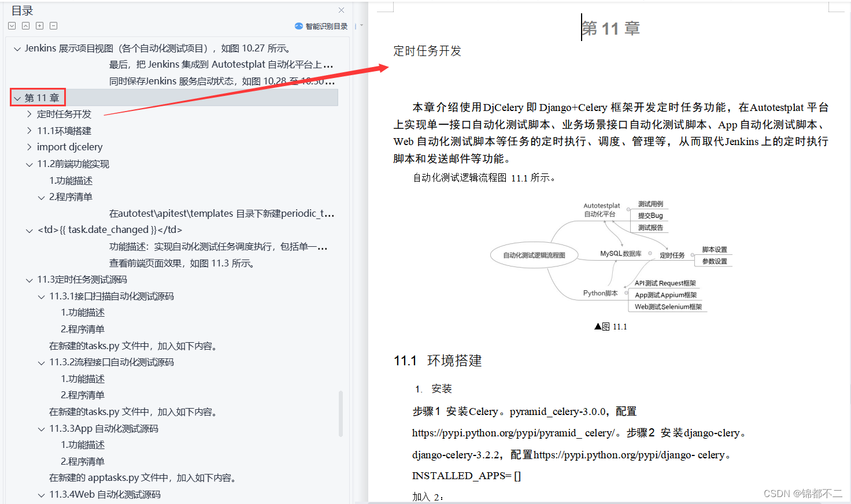The width and height of the screenshot is (851, 504).
Task: Jump to 定时任务开发 outline heading
Action: point(64,114)
